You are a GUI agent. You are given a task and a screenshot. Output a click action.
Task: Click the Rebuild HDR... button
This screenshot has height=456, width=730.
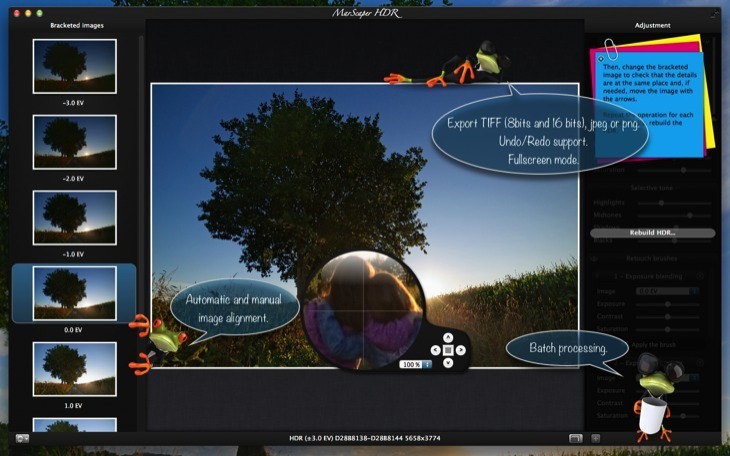652,233
